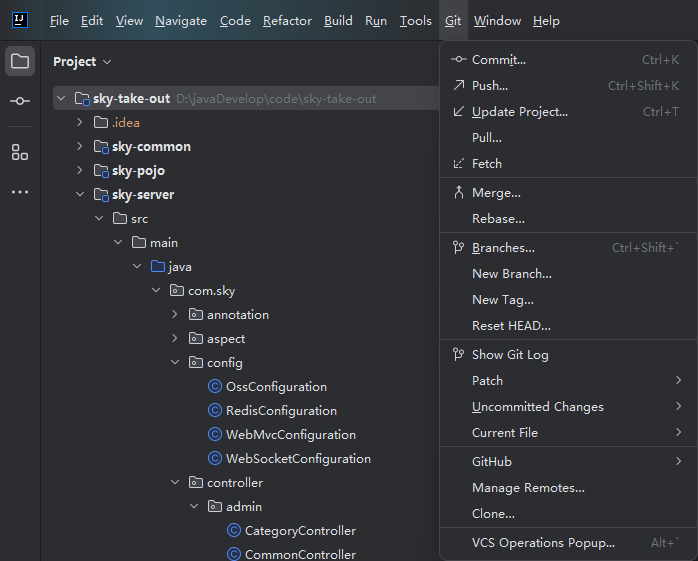Click the sky-pojo module folder icon

101,171
